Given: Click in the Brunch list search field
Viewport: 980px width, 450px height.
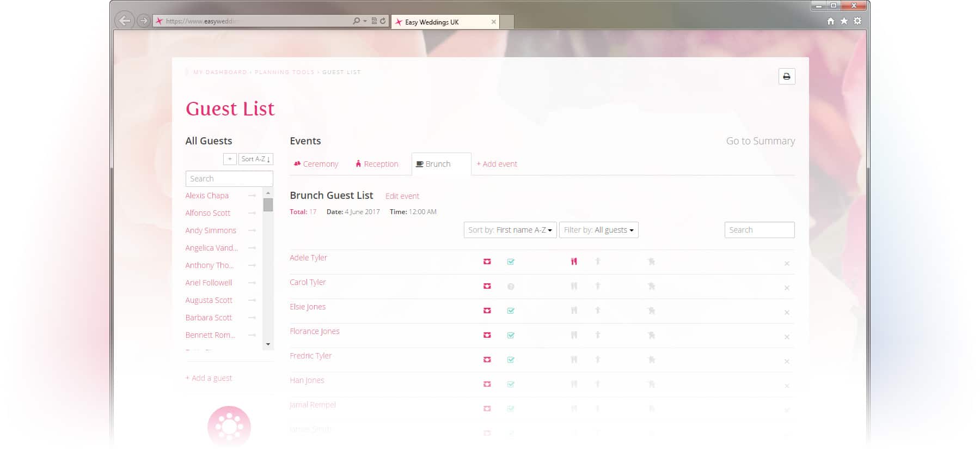Looking at the screenshot, I should click(759, 230).
